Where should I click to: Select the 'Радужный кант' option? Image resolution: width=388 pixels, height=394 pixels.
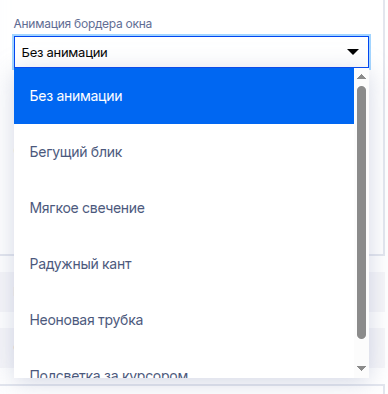click(x=184, y=264)
